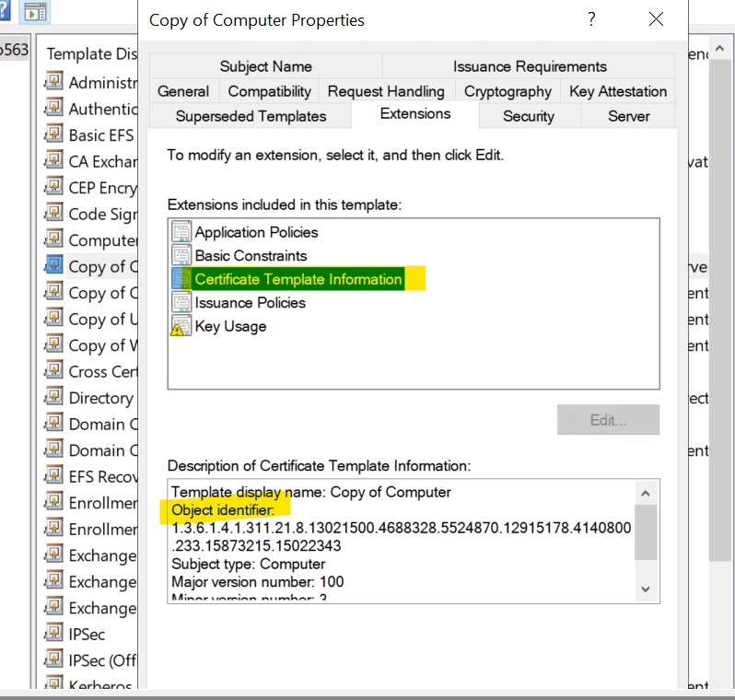Click Key Usage warning icon

point(181,326)
